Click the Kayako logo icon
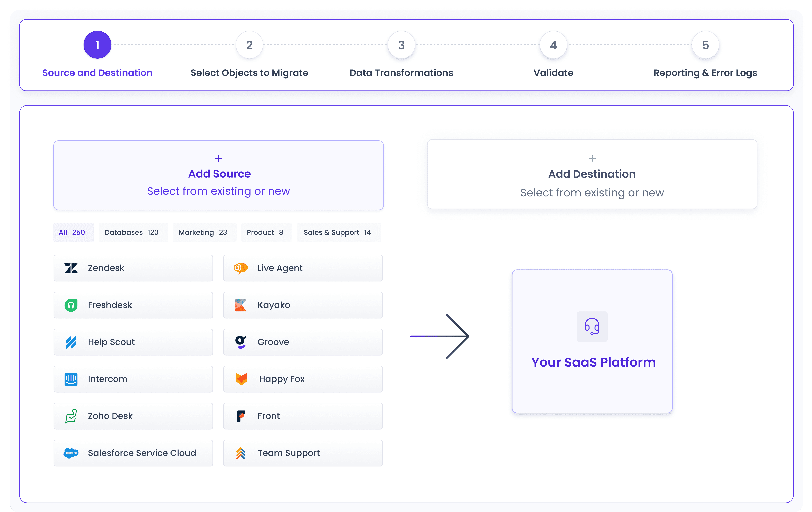Screen dimensions: 812x512 (240, 305)
